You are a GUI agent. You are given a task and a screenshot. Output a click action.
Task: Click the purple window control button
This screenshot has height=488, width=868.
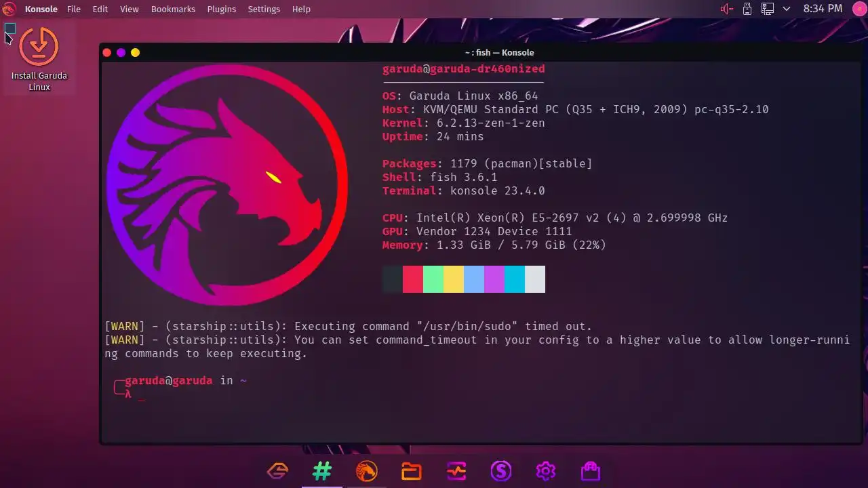pos(121,52)
